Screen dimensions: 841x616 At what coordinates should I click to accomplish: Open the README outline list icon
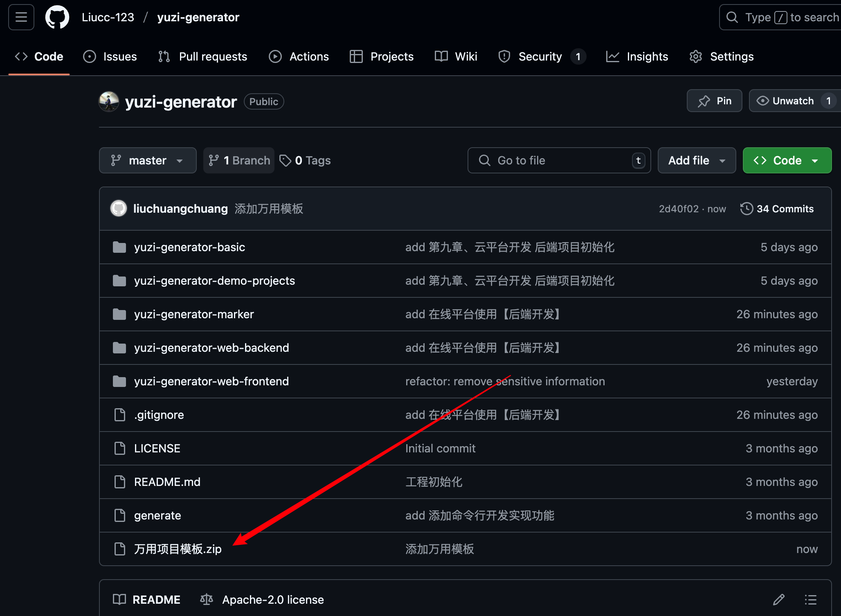coord(810,600)
